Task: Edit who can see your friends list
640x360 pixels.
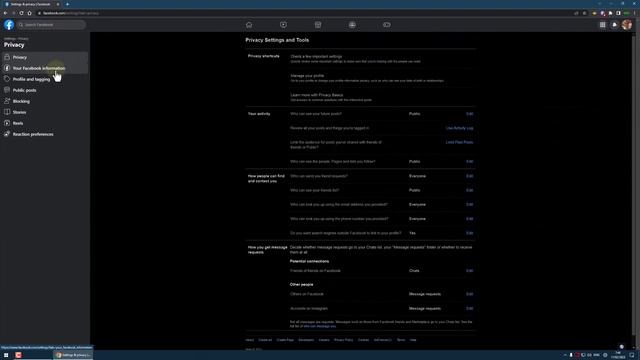Action: (x=469, y=191)
